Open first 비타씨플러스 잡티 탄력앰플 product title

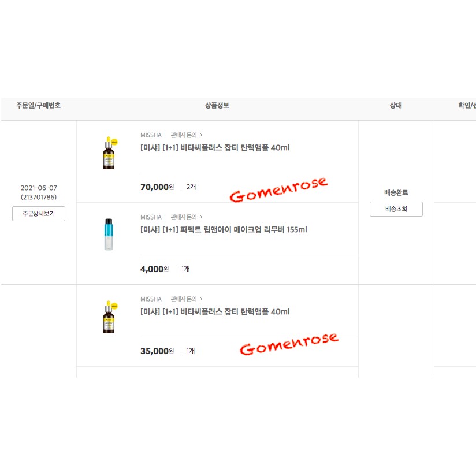point(215,148)
